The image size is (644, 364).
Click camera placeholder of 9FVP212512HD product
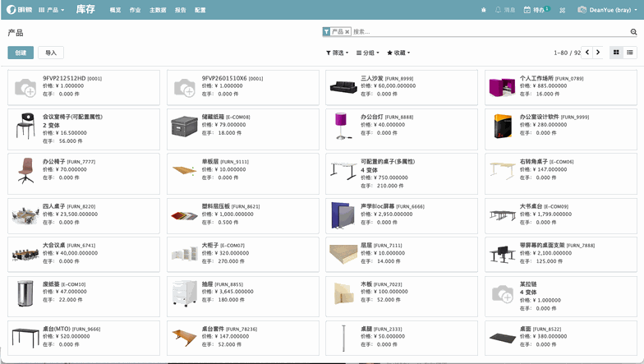[25, 87]
